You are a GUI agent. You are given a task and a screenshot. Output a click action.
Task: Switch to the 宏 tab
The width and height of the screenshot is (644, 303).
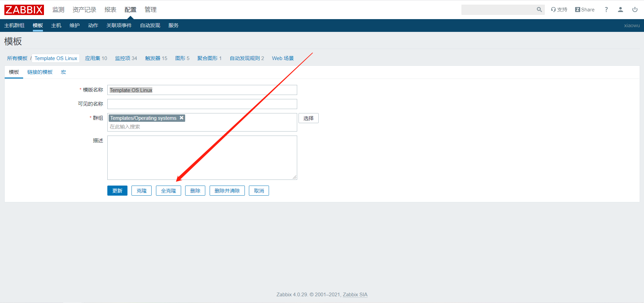click(x=63, y=72)
